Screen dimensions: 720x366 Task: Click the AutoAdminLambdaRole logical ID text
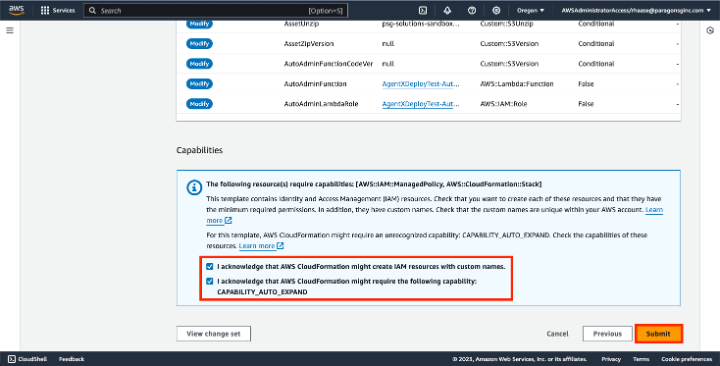321,104
